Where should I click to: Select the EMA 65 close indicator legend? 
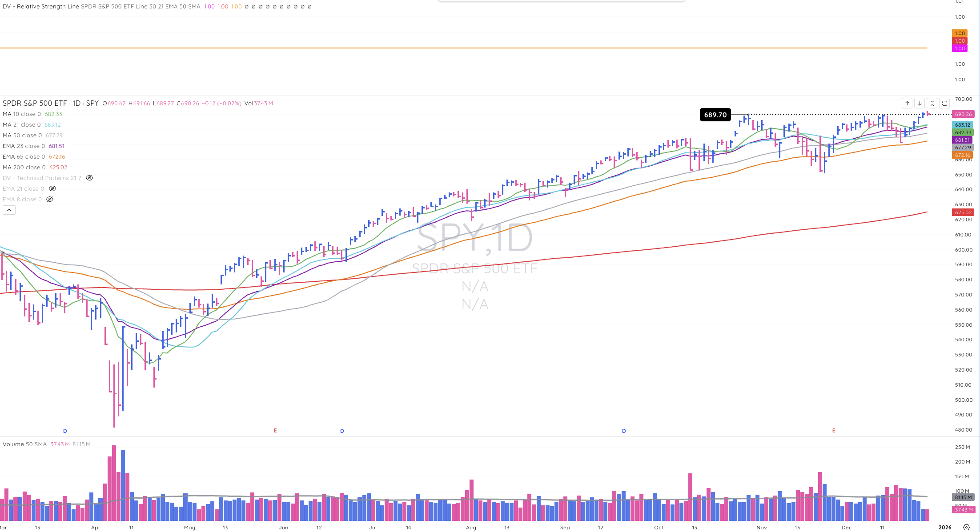[24, 156]
